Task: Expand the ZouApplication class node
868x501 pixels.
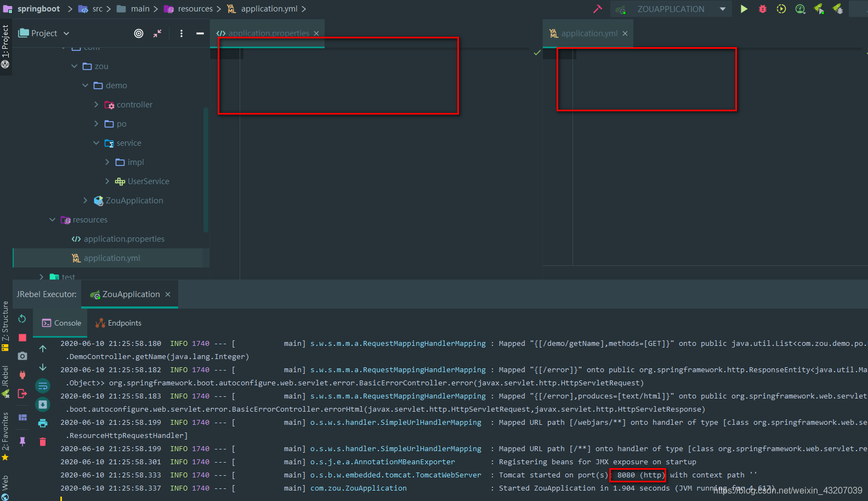Action: (x=86, y=201)
